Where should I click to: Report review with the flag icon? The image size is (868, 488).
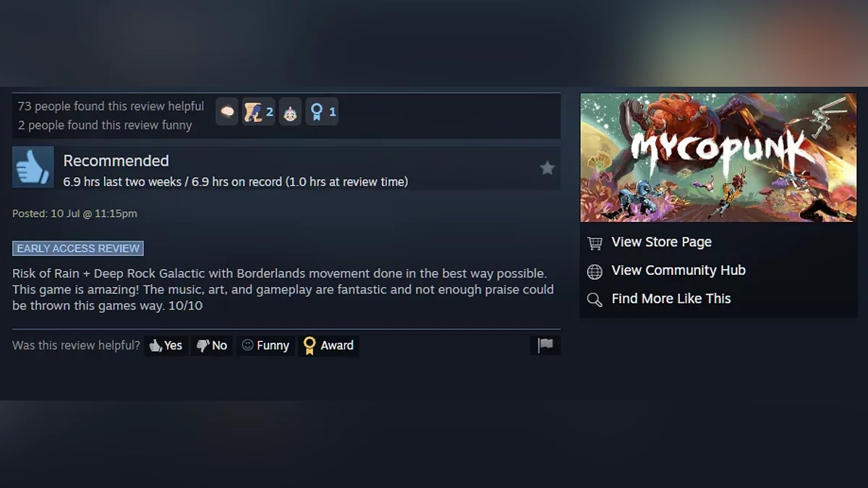(545, 346)
